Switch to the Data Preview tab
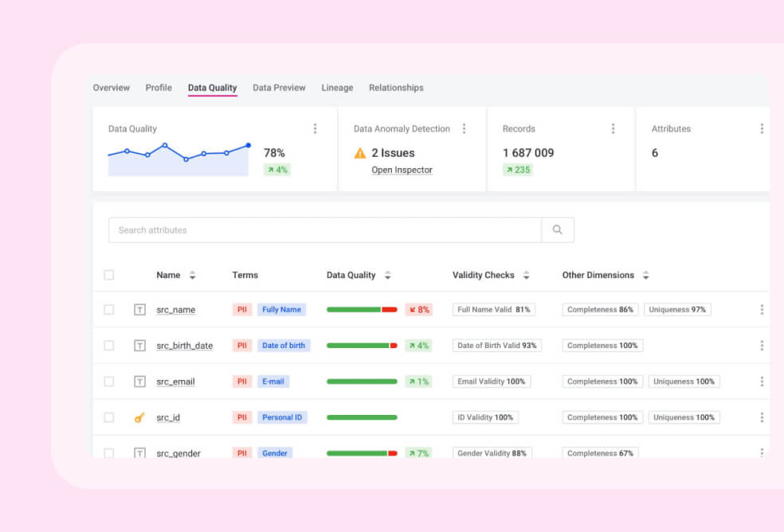Viewport: 784px width, 532px height. pos(279,88)
